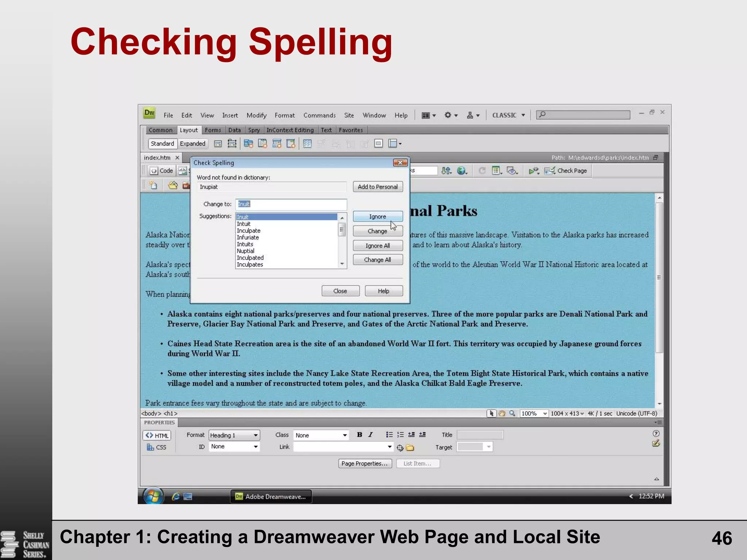Click the View Options icon
This screenshot has height=560, width=747.
(x=497, y=171)
